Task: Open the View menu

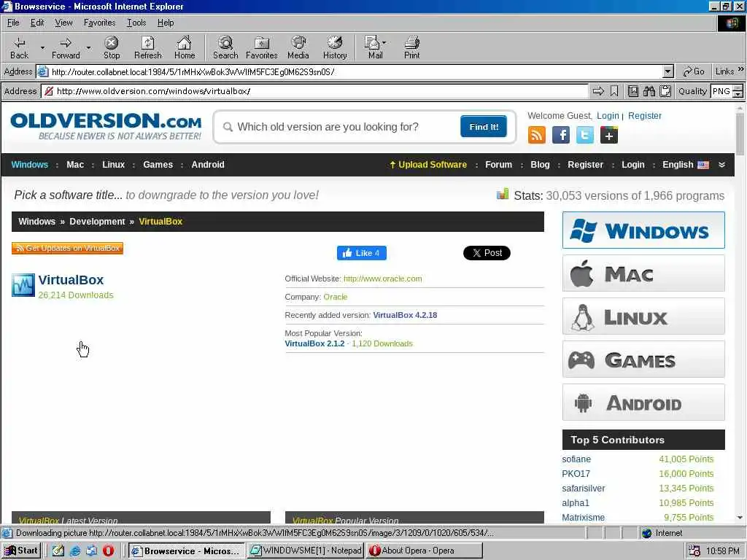Action: [x=63, y=23]
